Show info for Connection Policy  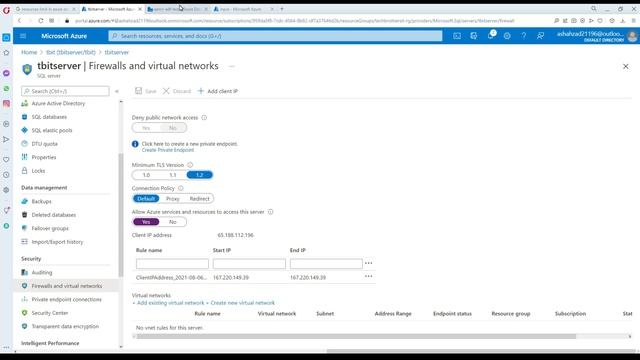180,188
